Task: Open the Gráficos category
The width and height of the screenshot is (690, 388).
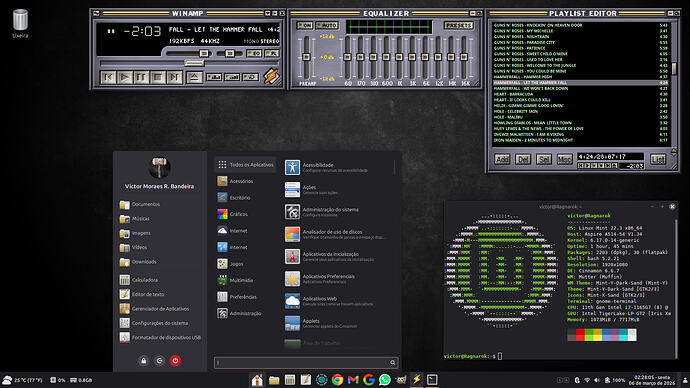Action: coord(246,214)
